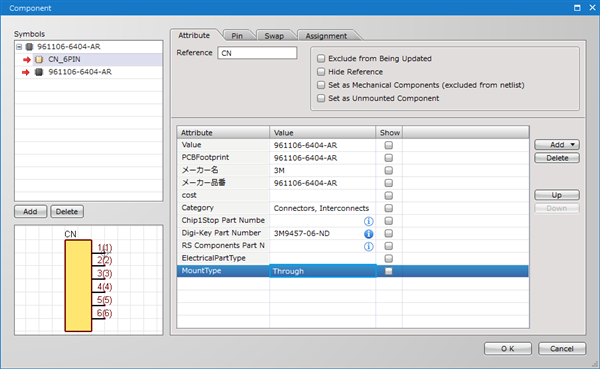Click the MountType value field 'Through'
The width and height of the screenshot is (600, 369).
323,271
